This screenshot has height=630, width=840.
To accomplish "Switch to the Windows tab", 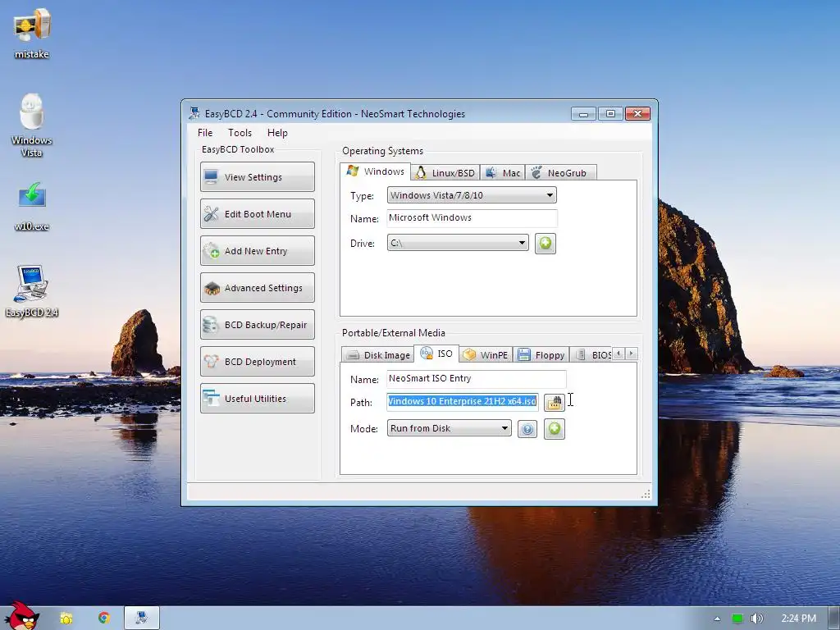I will 376,171.
